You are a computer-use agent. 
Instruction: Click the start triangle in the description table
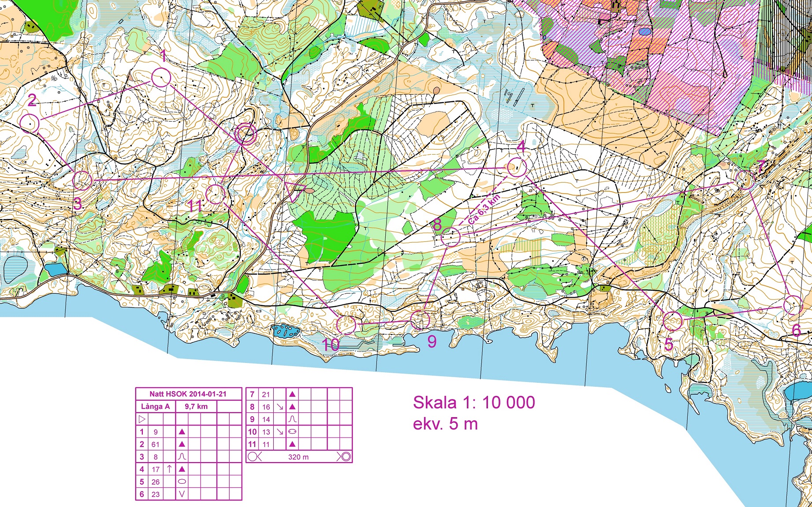click(142, 419)
